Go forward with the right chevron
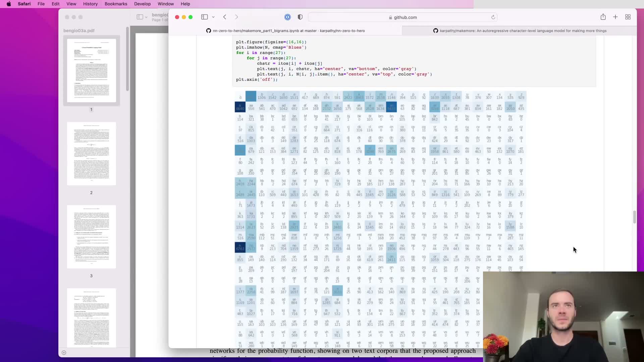 pos(236,17)
